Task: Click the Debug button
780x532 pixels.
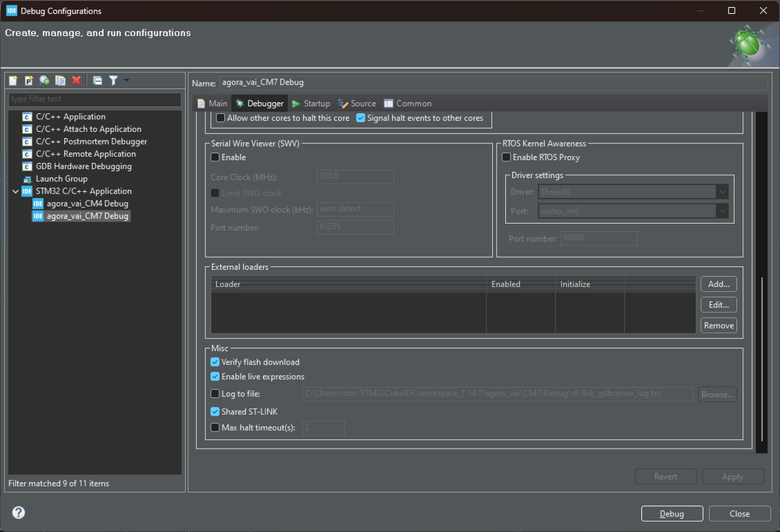Action: pos(671,513)
